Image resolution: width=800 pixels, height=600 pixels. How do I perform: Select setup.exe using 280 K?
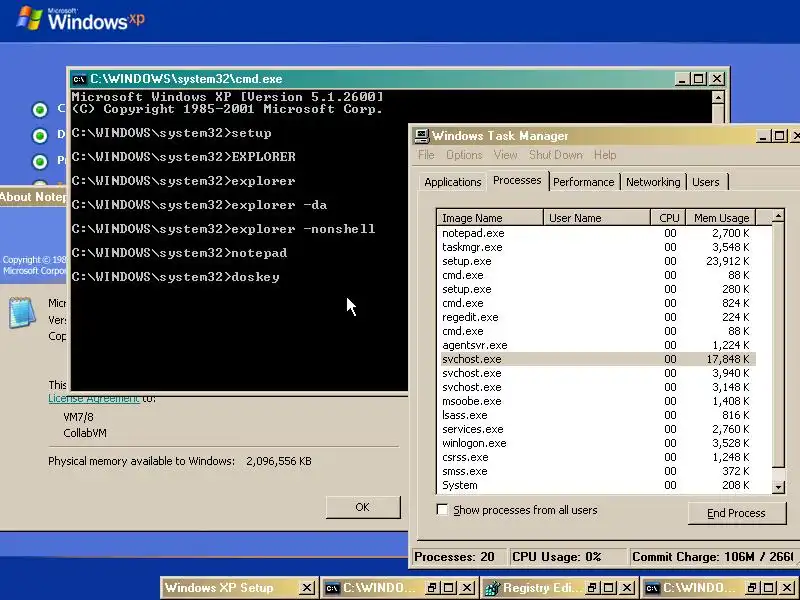pos(596,289)
